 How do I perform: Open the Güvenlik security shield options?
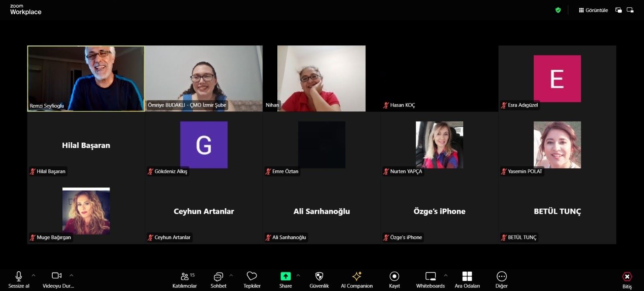point(319,276)
